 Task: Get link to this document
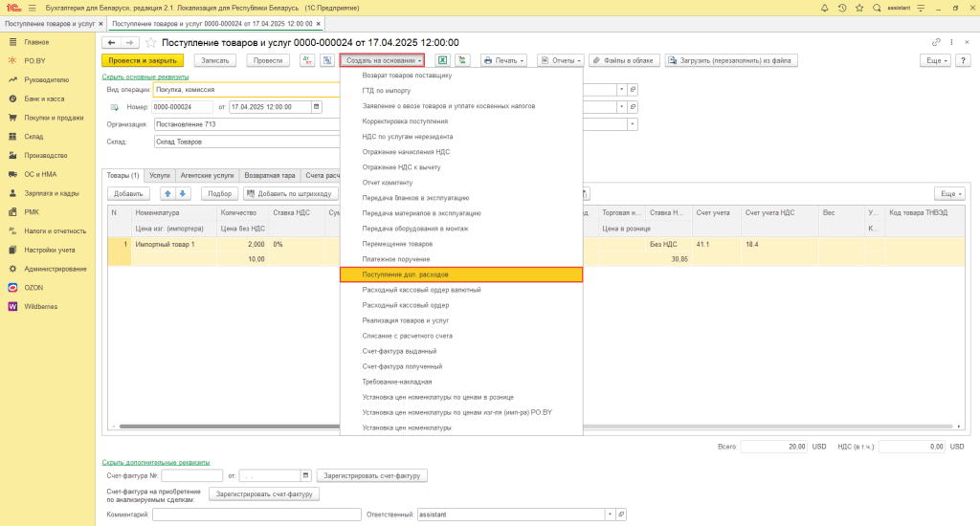936,42
